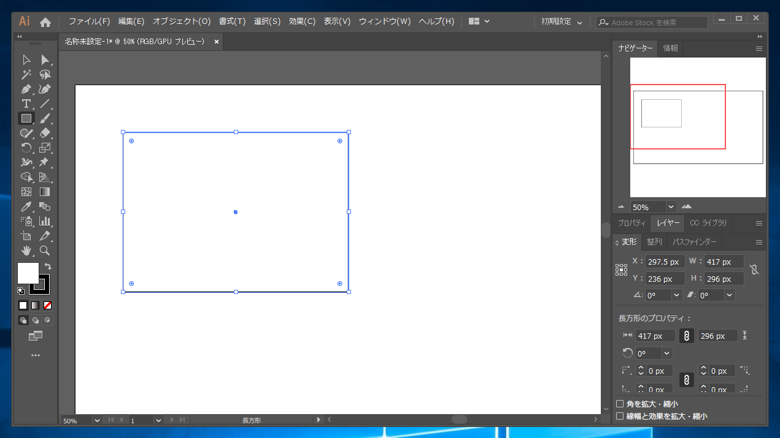Select the Scale tool
Image resolution: width=780 pixels, height=438 pixels.
[x=45, y=148]
